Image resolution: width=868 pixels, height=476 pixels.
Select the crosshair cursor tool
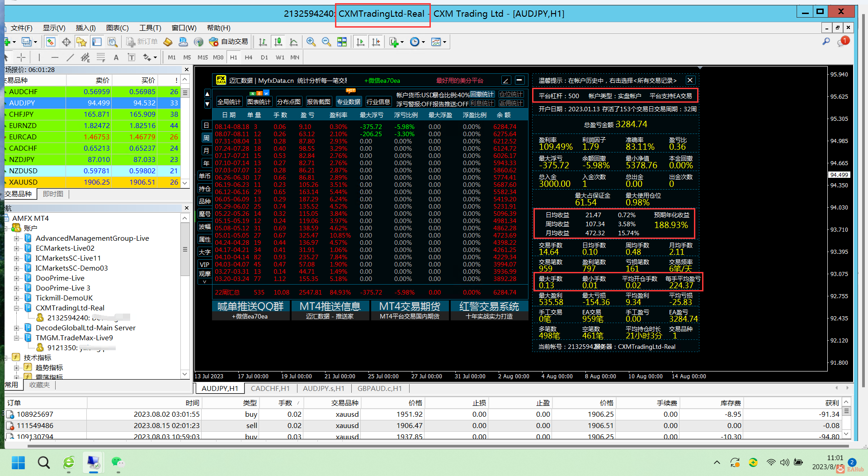[21, 57]
